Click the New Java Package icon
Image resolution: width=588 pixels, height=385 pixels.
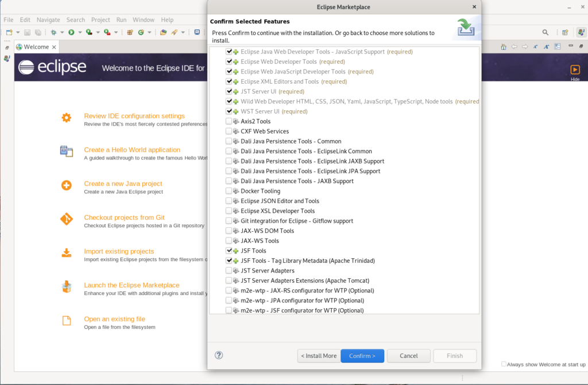pyautogui.click(x=130, y=33)
